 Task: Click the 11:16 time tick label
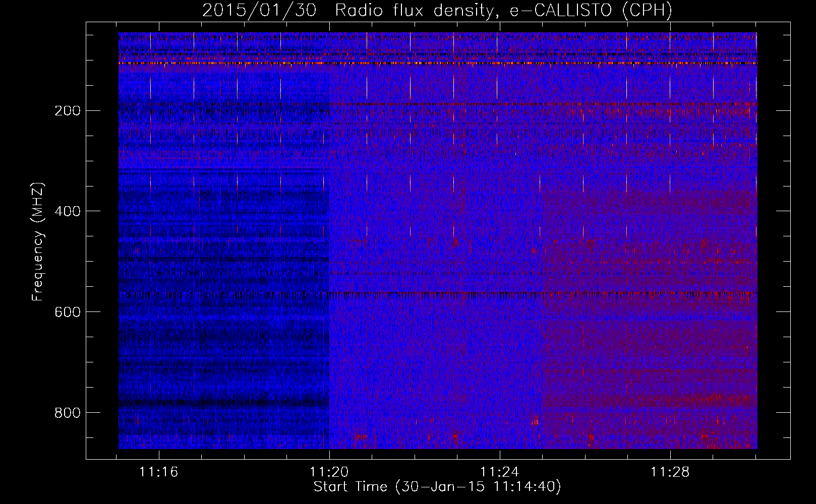click(159, 472)
